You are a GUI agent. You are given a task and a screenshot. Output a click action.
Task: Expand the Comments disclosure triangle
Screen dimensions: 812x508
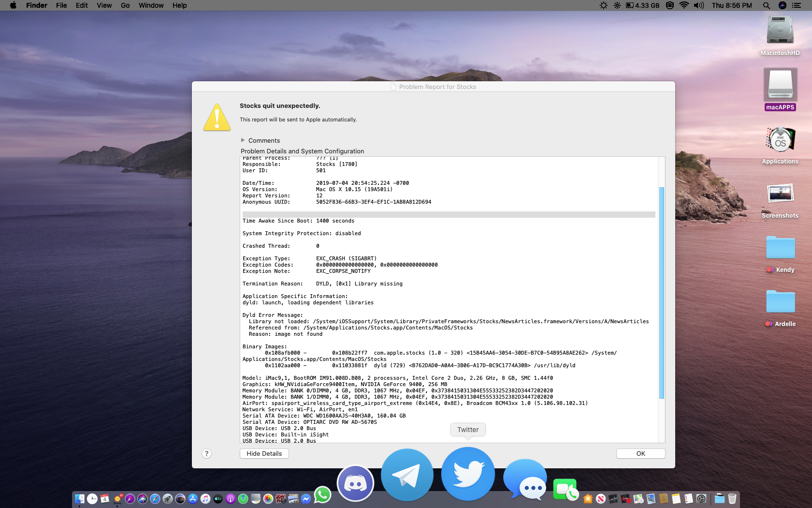click(243, 140)
